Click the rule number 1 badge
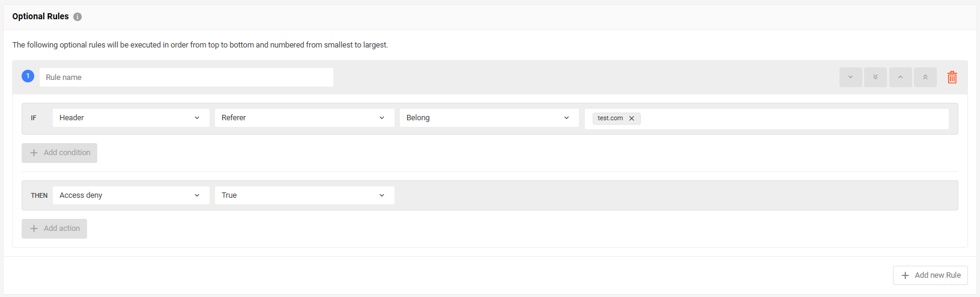The width and height of the screenshot is (980, 297). pyautogui.click(x=28, y=76)
